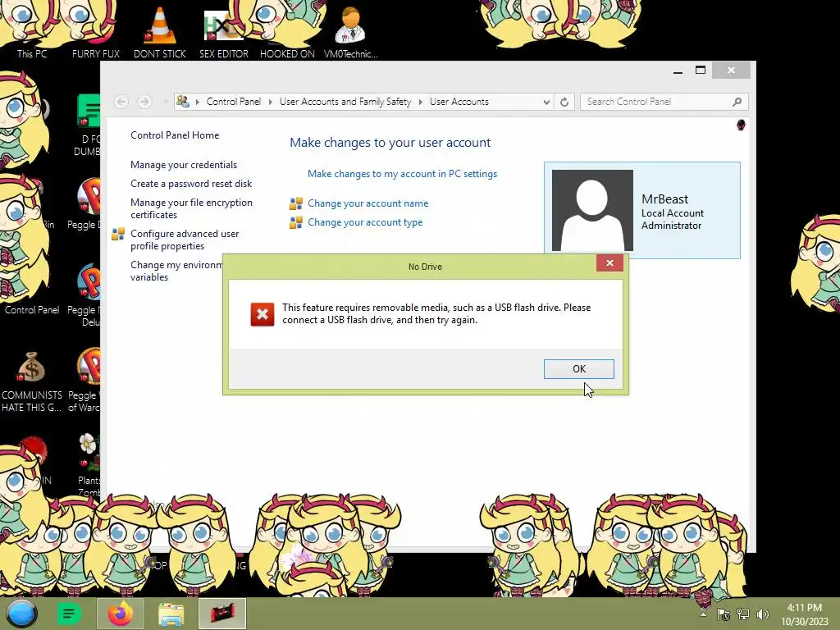Maximize the Control Panel window
Screen dimensions: 840x630
(x=701, y=71)
